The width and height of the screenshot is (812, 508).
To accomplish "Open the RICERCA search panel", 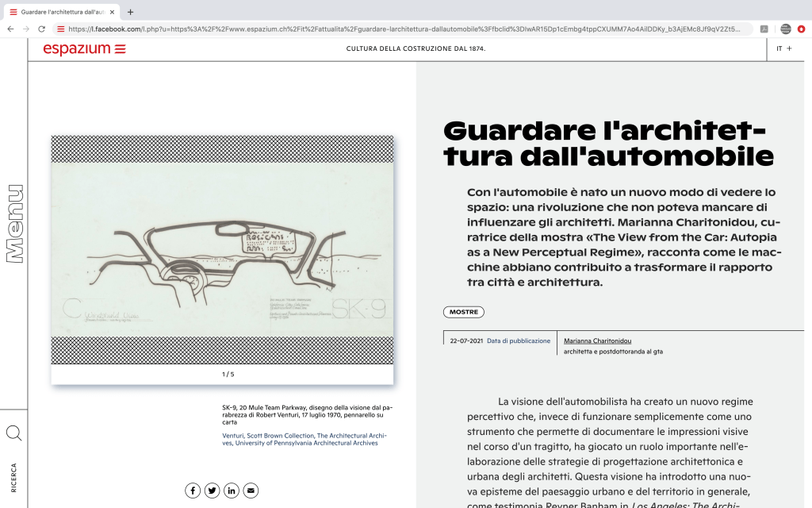I will coord(13,478).
